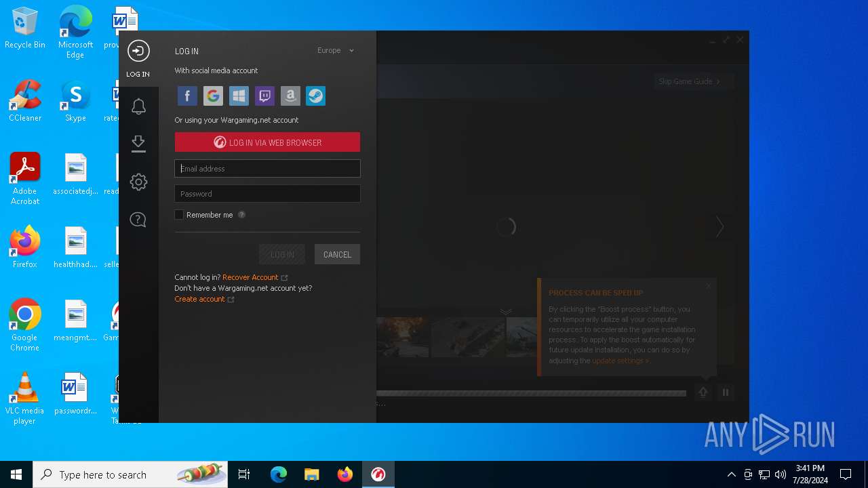The image size is (868, 488).
Task: Log in with Facebook icon
Action: pos(187,96)
